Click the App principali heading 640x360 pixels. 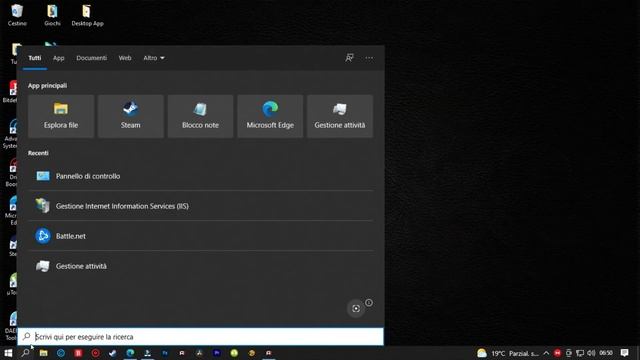[47, 86]
